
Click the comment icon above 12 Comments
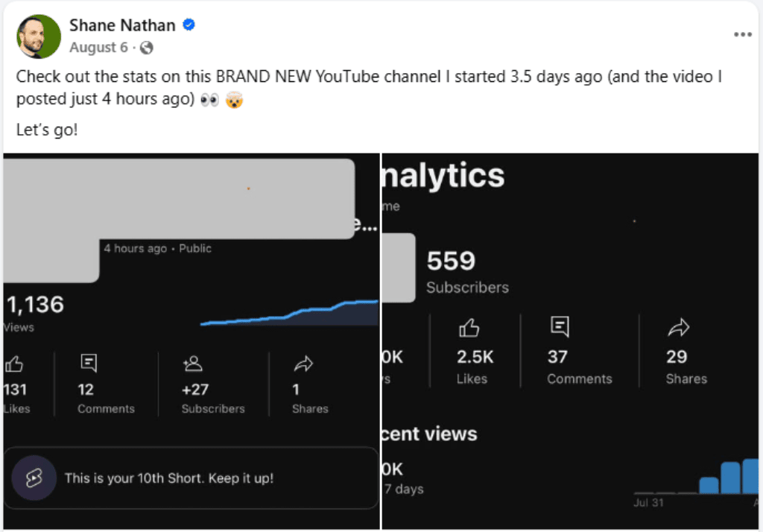89,364
